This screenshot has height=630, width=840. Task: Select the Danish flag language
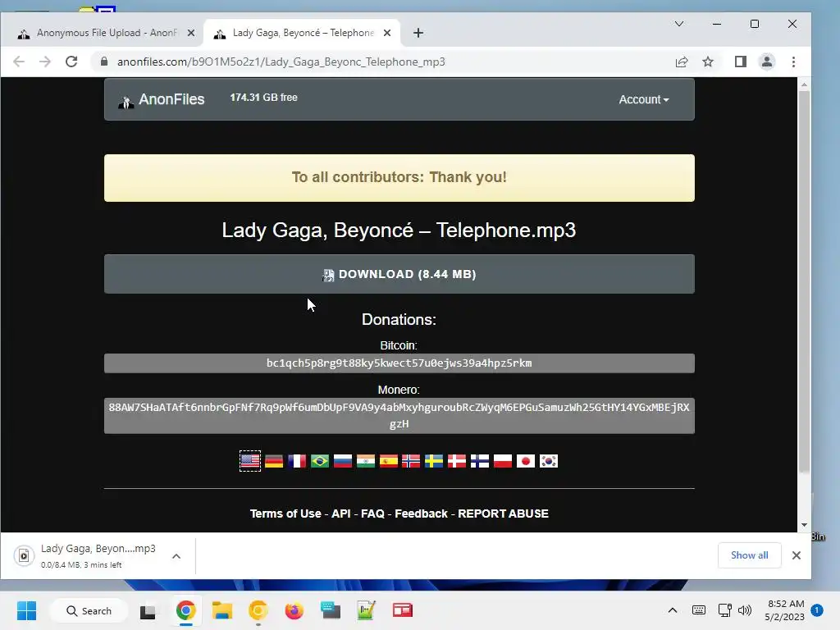pos(457,461)
